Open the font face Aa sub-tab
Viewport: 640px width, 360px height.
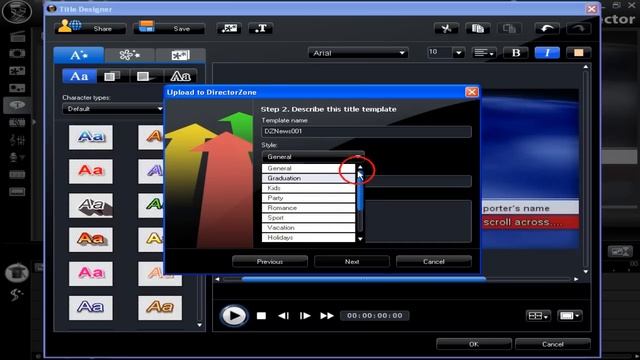point(180,76)
